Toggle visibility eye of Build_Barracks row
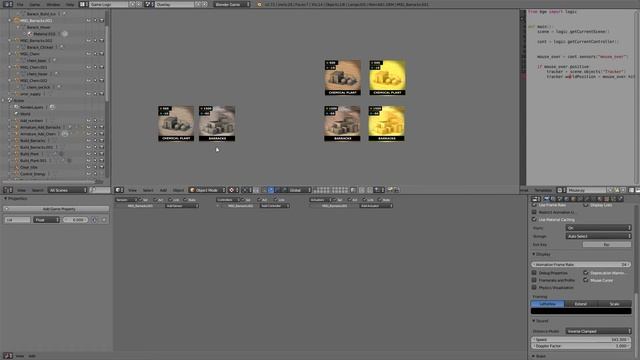This screenshot has height=360, width=640. click(88, 140)
